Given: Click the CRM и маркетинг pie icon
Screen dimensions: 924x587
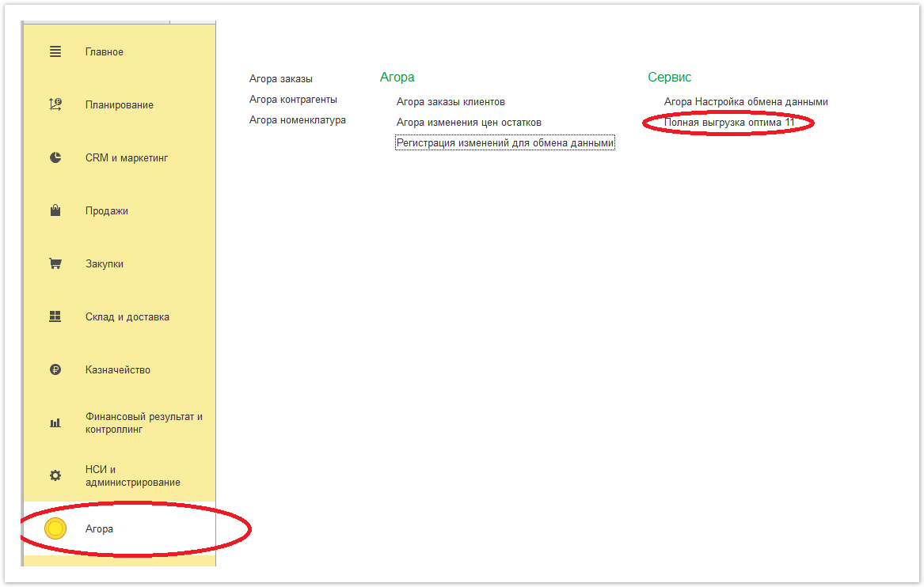Looking at the screenshot, I should pos(55,157).
